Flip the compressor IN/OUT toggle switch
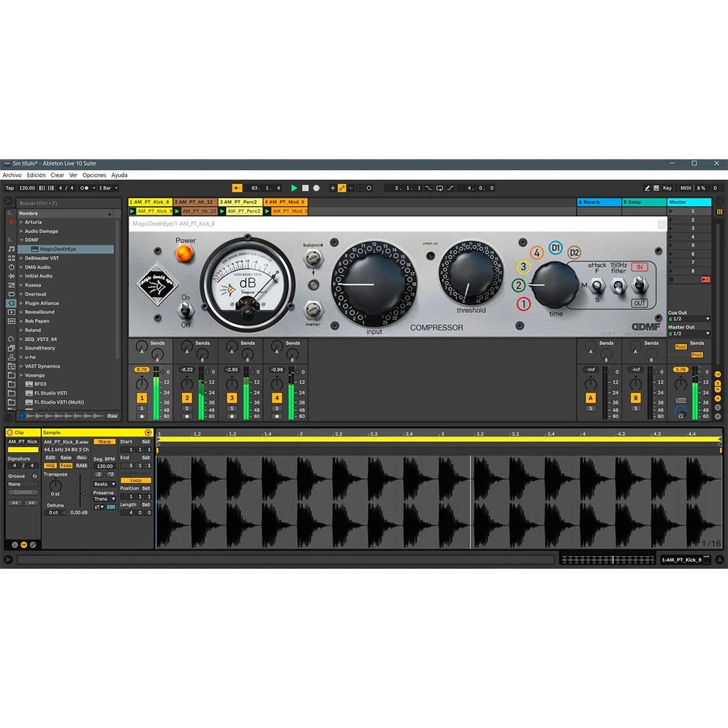 click(640, 284)
